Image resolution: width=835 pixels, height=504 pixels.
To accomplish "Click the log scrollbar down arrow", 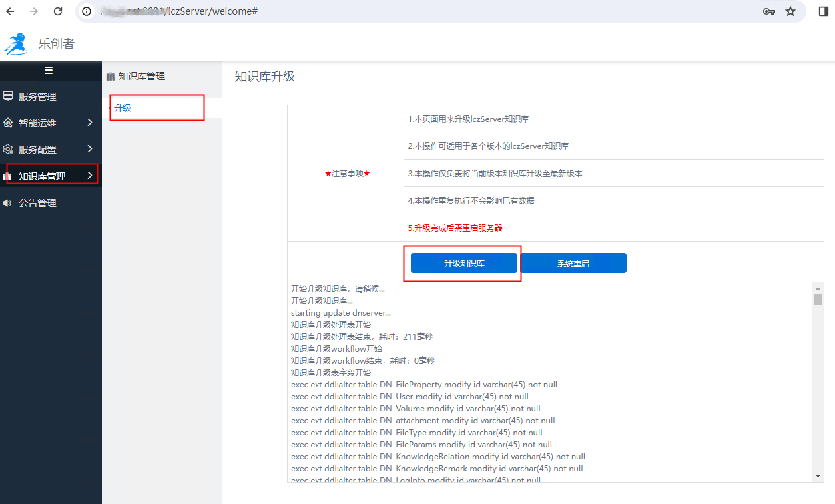I will pos(818,475).
